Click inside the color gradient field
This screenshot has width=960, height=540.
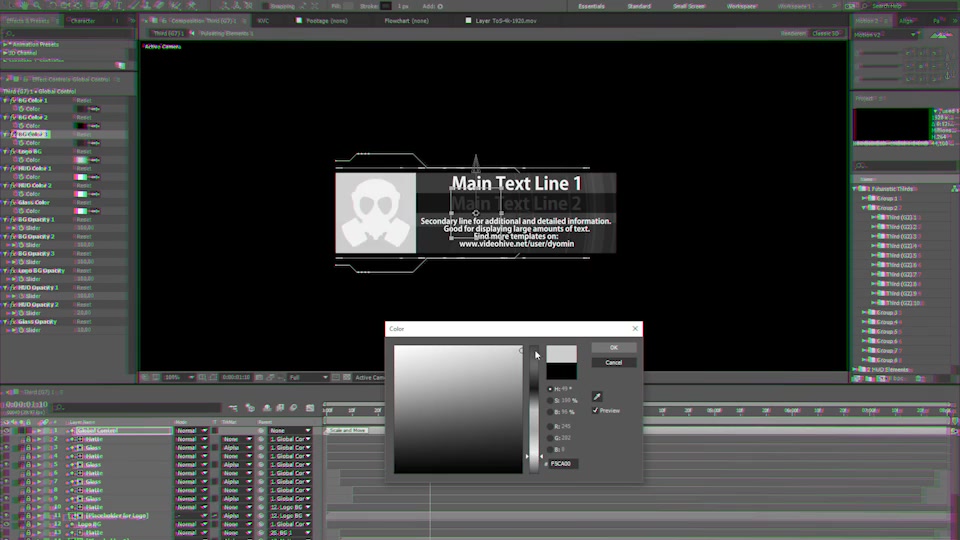458,409
